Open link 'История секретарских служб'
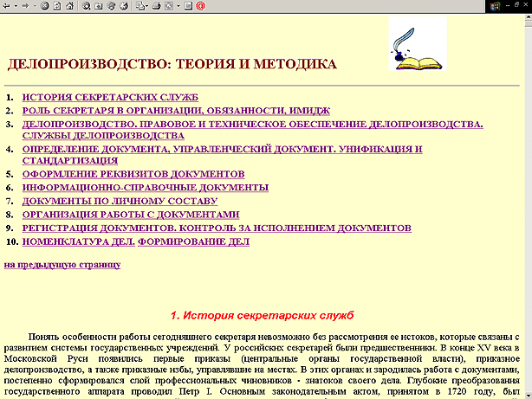Screen dimensions: 532x399 click(x=110, y=97)
